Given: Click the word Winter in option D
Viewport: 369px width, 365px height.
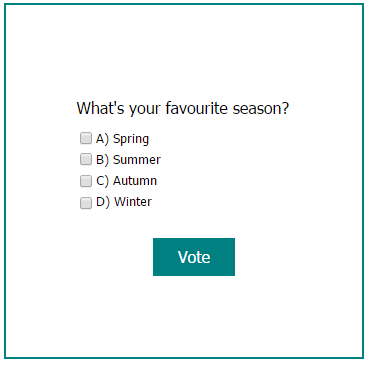Looking at the screenshot, I should [x=133, y=202].
